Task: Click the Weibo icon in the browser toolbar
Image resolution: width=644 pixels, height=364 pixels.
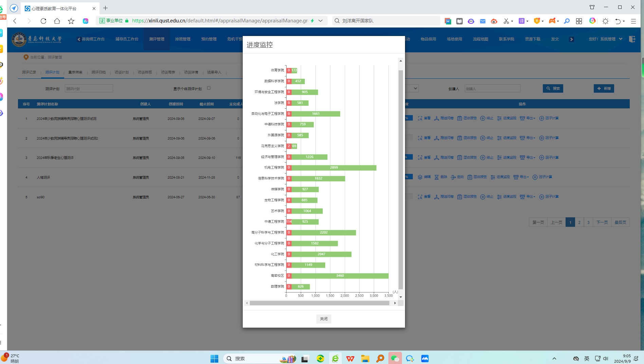Action: [494, 21]
